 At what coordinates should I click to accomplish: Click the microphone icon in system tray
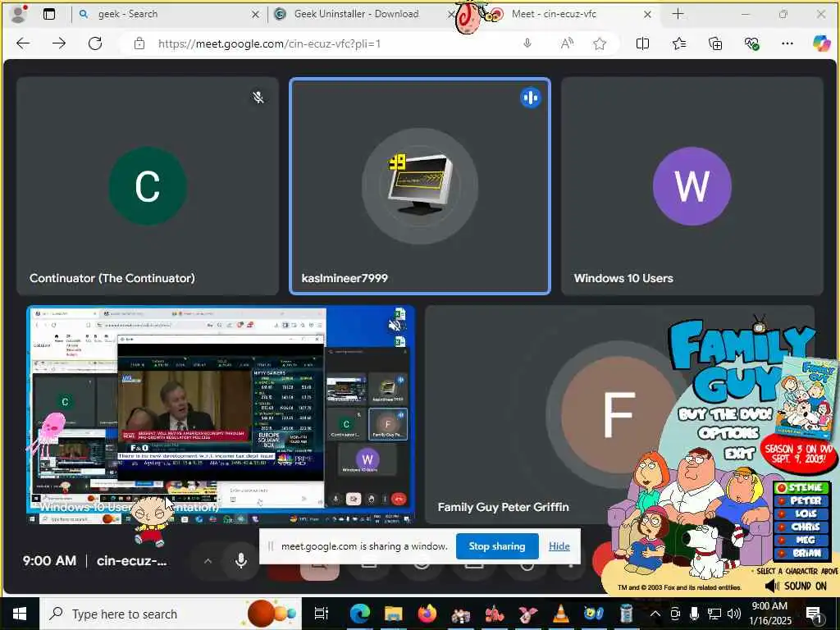pyautogui.click(x=694, y=614)
